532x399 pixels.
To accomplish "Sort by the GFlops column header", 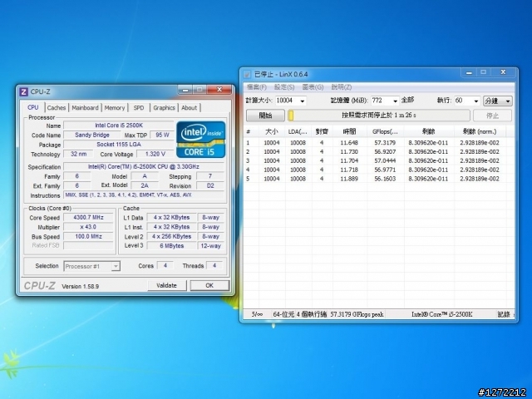I will 385,131.
